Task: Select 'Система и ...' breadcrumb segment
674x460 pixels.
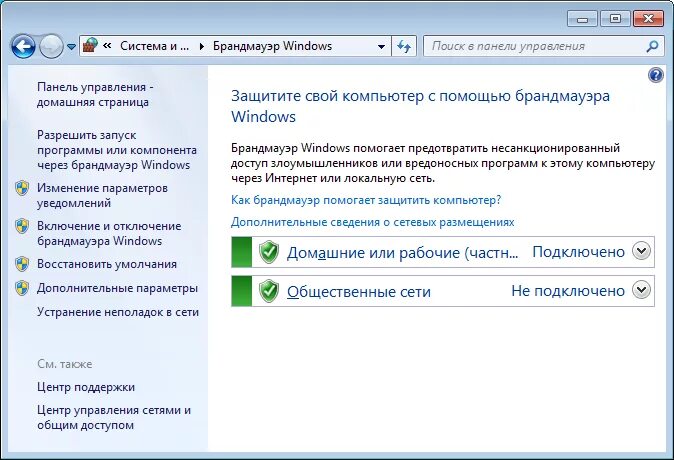Action: tap(154, 46)
